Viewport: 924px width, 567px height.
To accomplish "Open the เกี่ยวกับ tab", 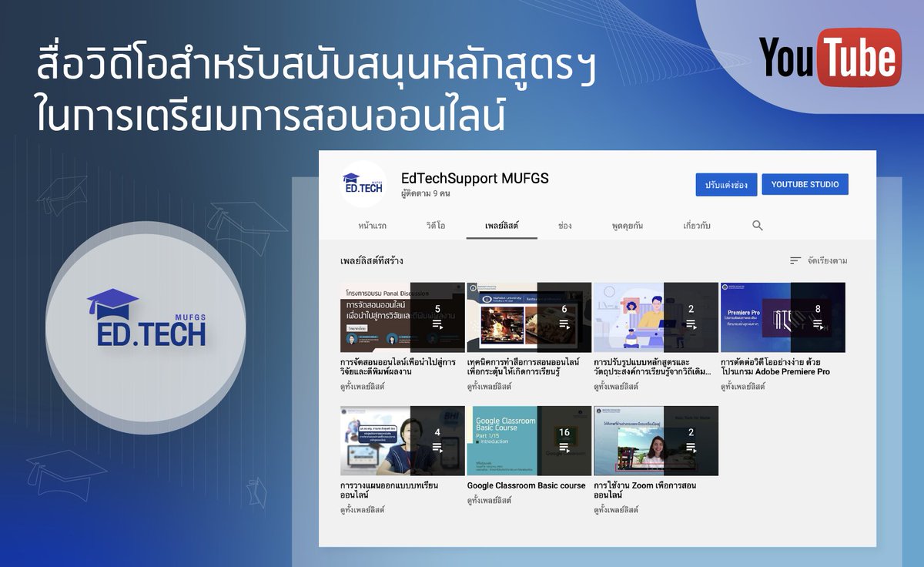I will [697, 226].
